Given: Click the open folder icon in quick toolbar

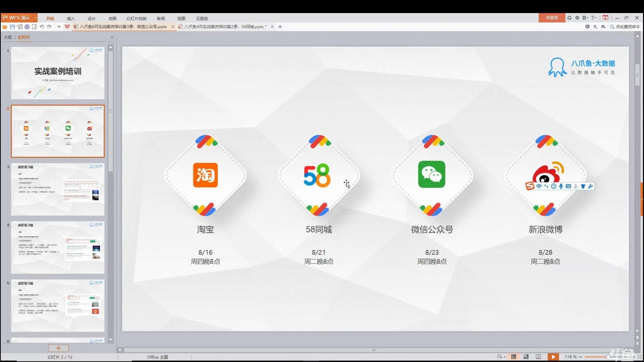Looking at the screenshot, I should (x=5, y=27).
